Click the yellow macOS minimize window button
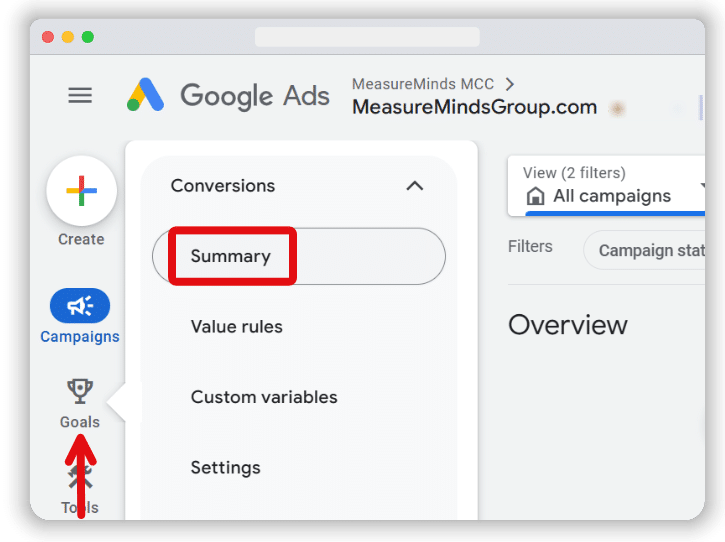Screen dimensions: 725x542 click(x=68, y=37)
